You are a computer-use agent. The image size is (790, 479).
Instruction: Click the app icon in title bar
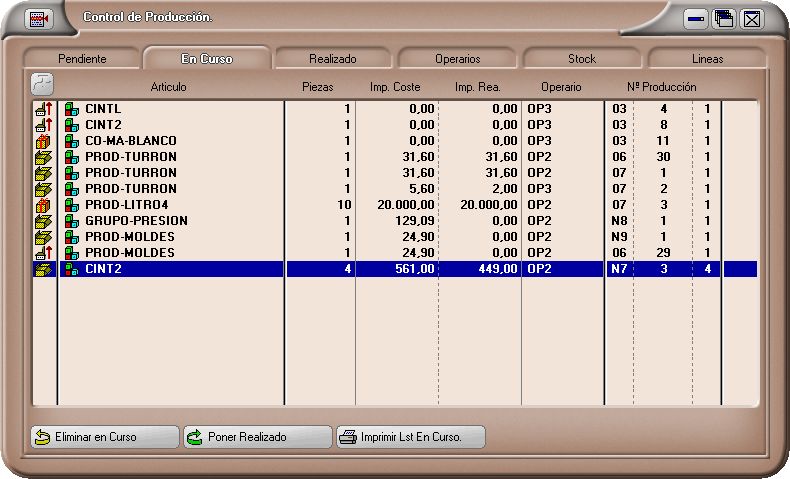[x=39, y=18]
